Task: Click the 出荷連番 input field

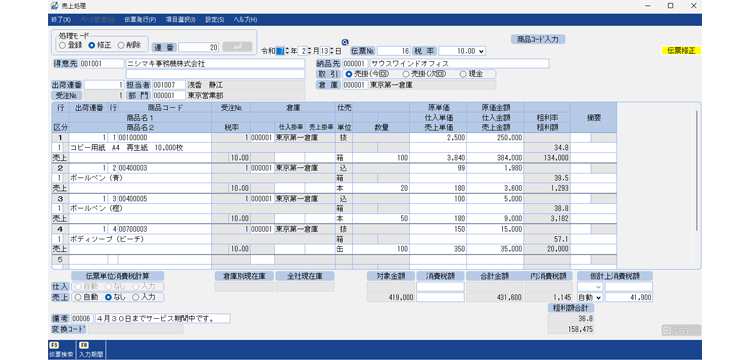Action: pyautogui.click(x=104, y=85)
